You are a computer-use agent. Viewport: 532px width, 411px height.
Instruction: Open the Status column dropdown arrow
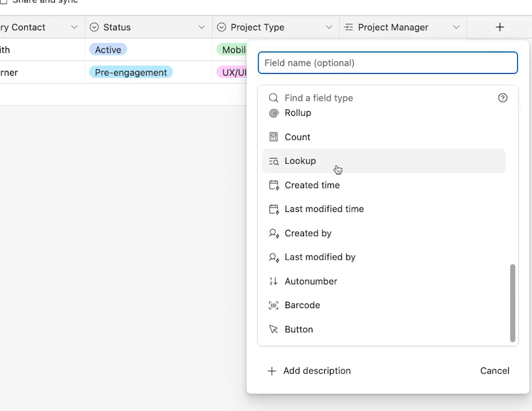point(202,27)
